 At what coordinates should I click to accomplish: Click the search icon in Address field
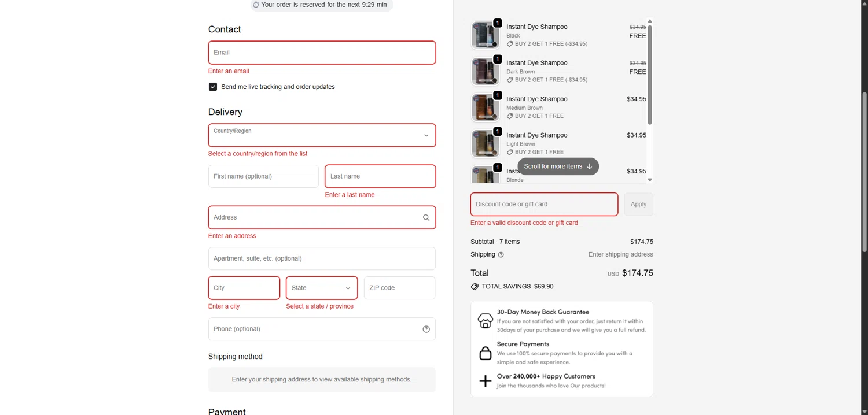tap(426, 218)
